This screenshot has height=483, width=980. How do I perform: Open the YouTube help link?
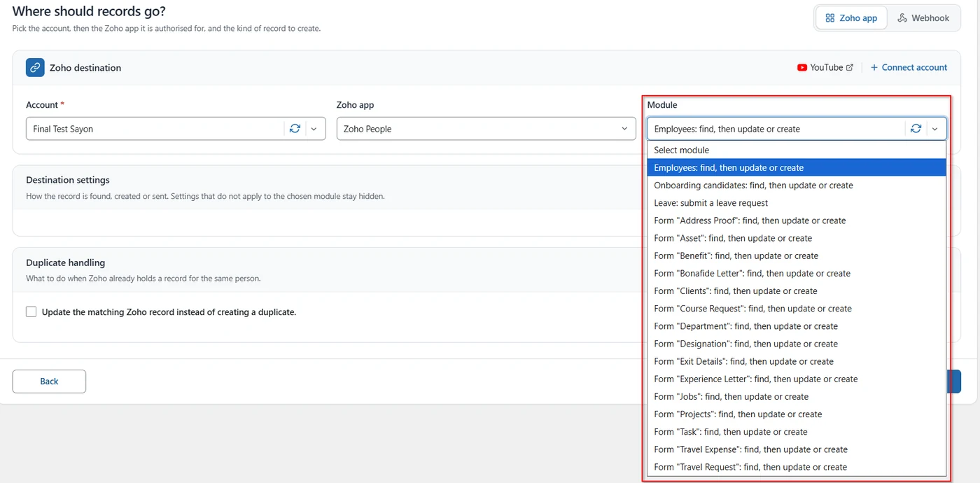tap(825, 68)
